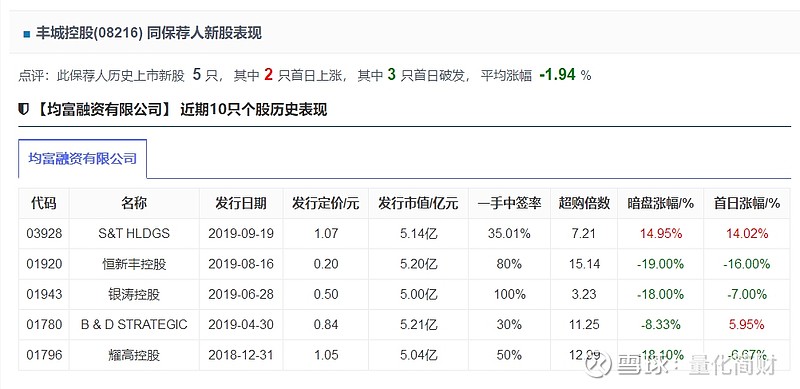Click issue price 0.50
This screenshot has width=800, height=389.
(326, 294)
